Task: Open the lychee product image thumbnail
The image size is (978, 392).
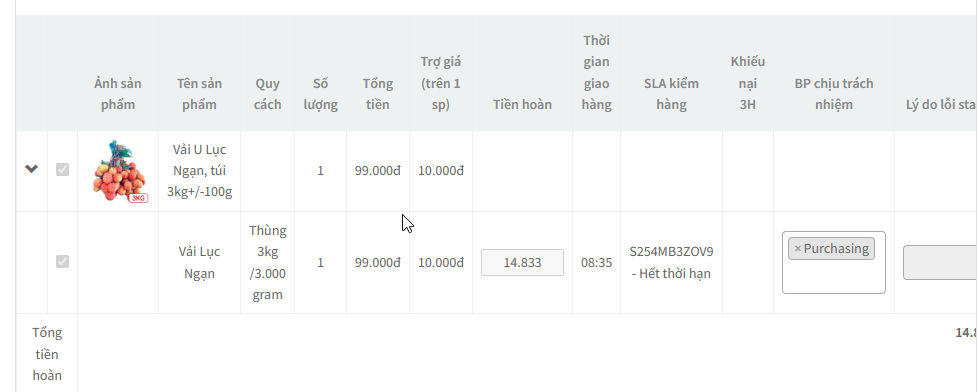Action: point(120,171)
